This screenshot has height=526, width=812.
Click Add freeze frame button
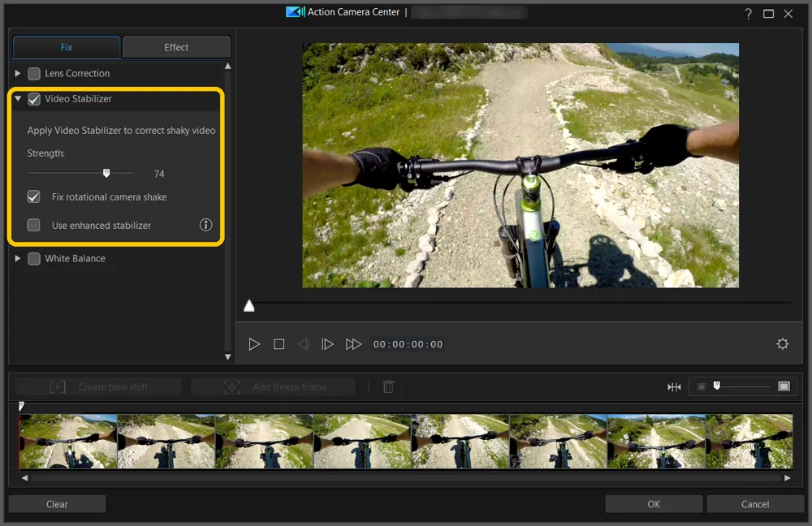[274, 386]
